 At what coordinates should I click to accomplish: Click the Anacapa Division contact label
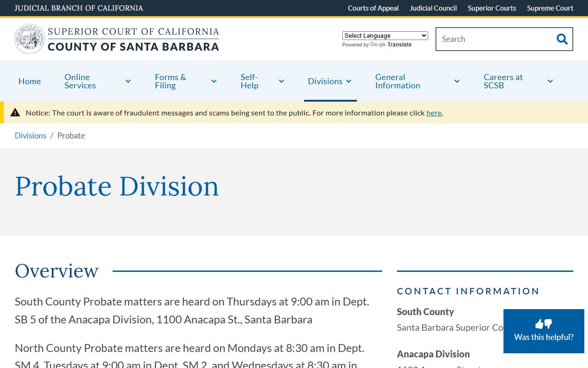coord(433,354)
